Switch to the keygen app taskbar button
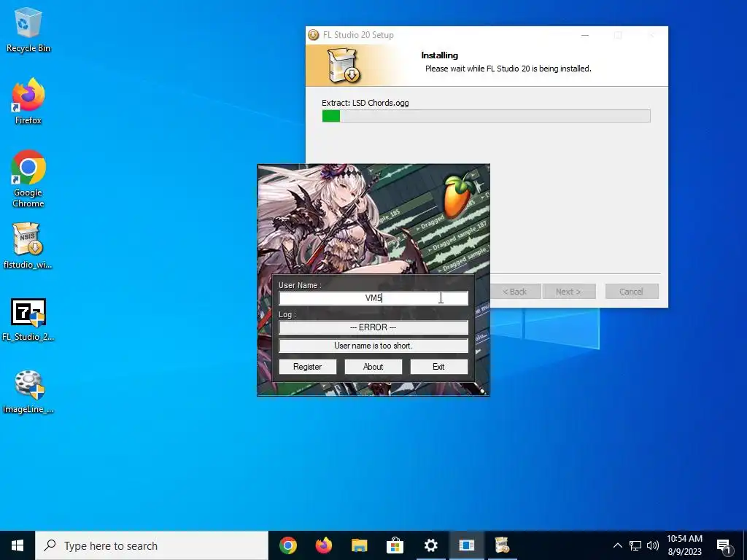Image resolution: width=747 pixels, height=560 pixels. (x=466, y=545)
